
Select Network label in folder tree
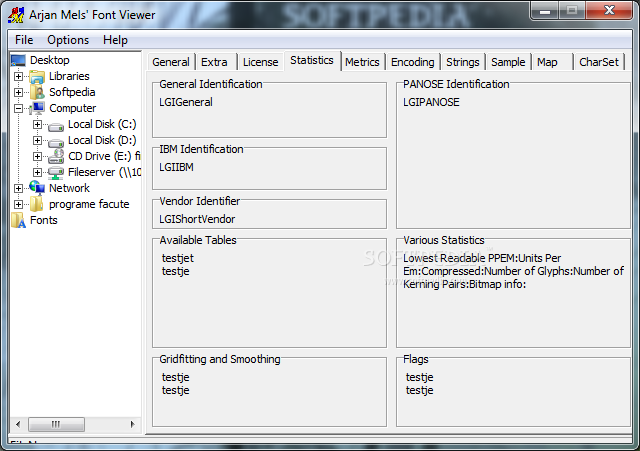[69, 188]
